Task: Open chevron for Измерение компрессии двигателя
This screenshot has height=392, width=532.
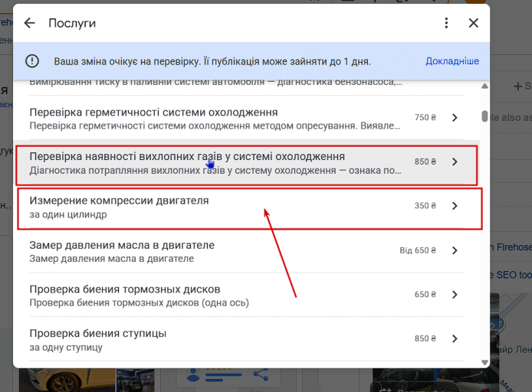Action: coord(455,206)
